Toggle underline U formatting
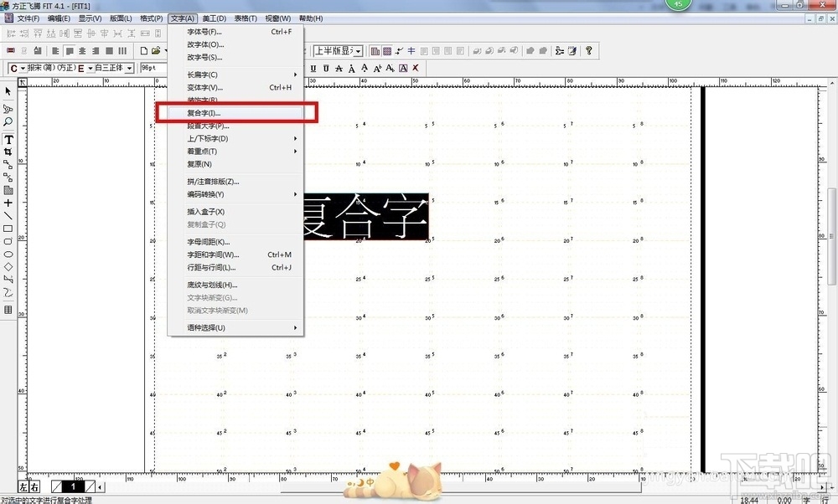This screenshot has height=504, width=838. pyautogui.click(x=313, y=68)
